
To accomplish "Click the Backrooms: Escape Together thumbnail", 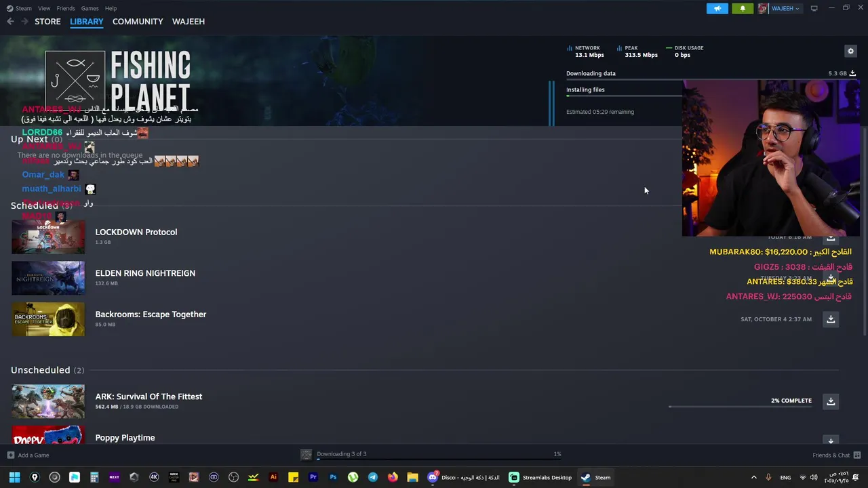I will point(48,319).
